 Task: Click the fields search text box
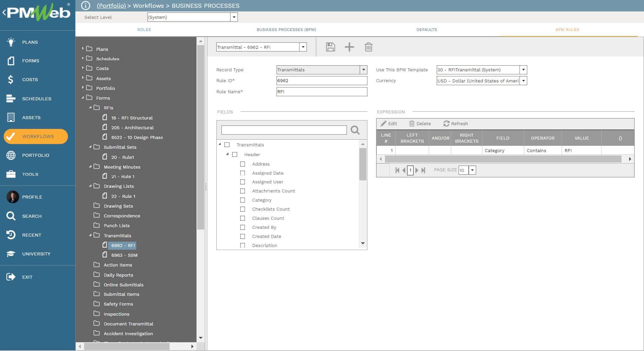click(x=284, y=130)
